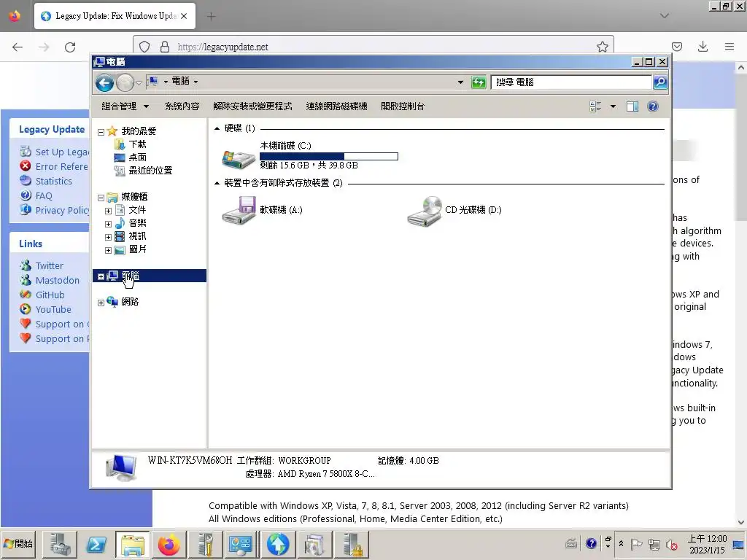This screenshot has height=560, width=747.
Task: Click the shield tracking protection icon
Action: tap(144, 47)
